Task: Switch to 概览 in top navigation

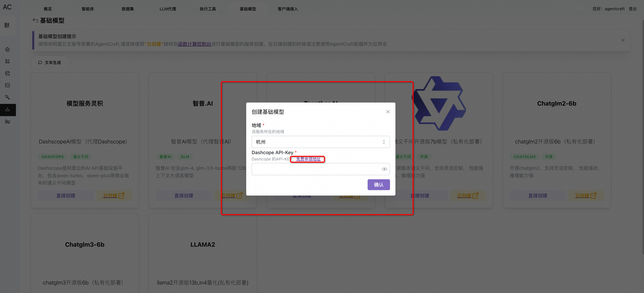Action: pyautogui.click(x=48, y=9)
